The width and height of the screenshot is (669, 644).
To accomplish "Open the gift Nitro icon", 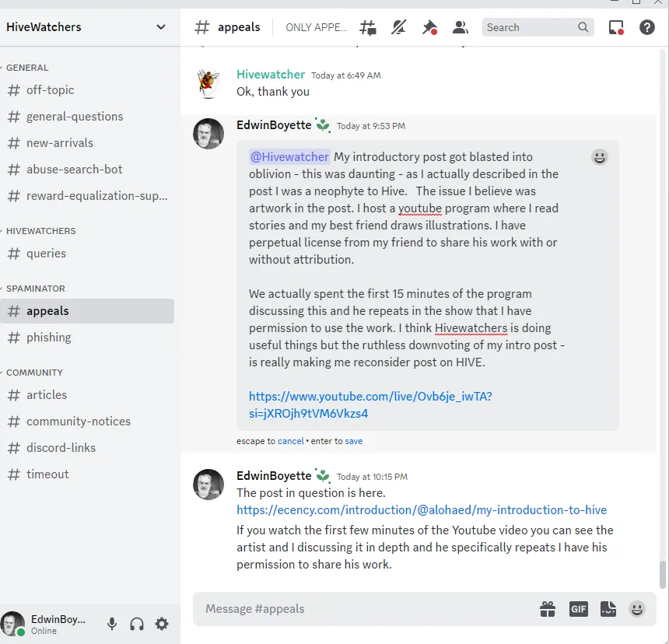I will [x=548, y=609].
